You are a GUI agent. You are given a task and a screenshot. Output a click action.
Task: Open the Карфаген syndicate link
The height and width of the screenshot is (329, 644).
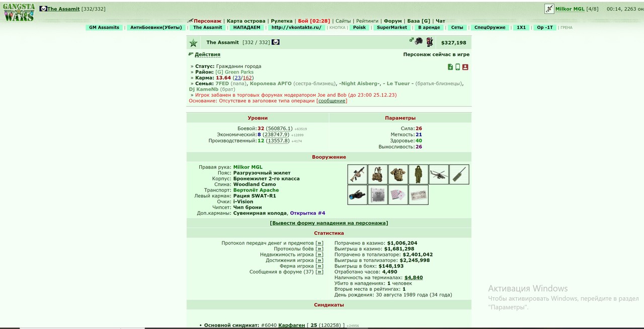(291, 325)
